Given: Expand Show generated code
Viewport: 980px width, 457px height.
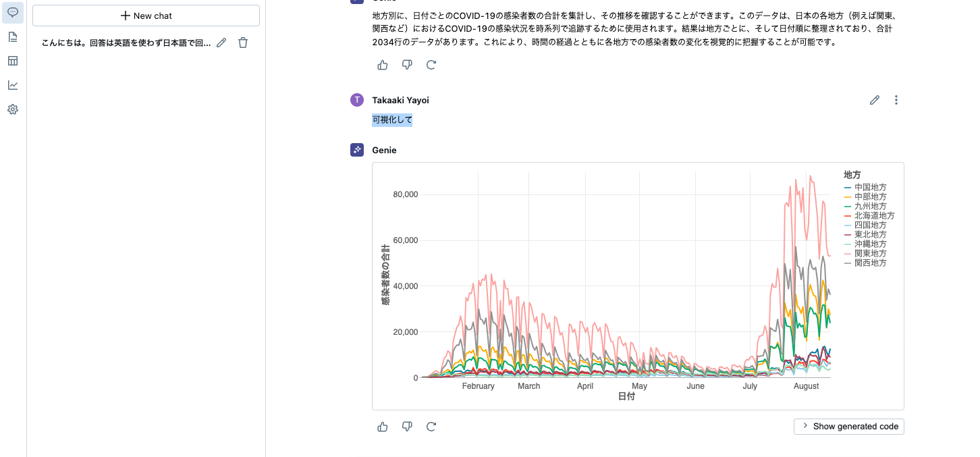Looking at the screenshot, I should coord(848,426).
